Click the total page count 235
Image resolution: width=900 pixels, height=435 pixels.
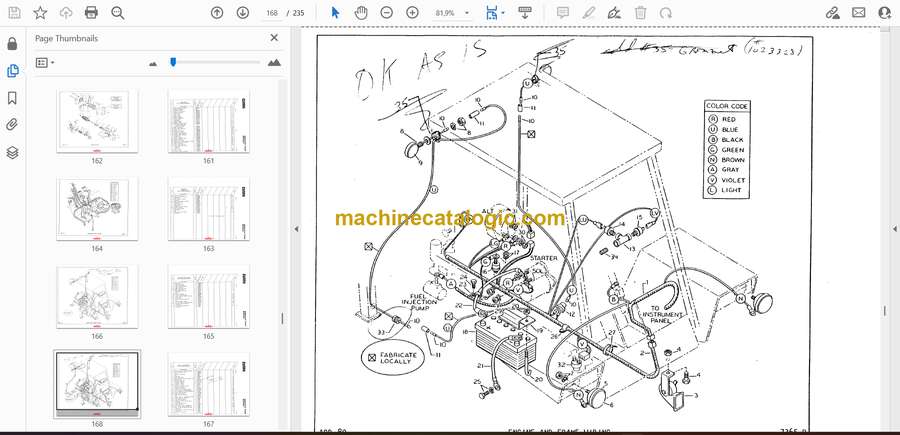298,13
